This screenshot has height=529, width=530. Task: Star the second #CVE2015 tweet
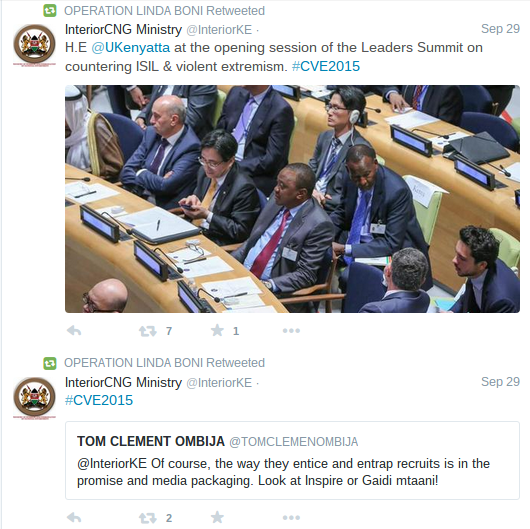[217, 517]
